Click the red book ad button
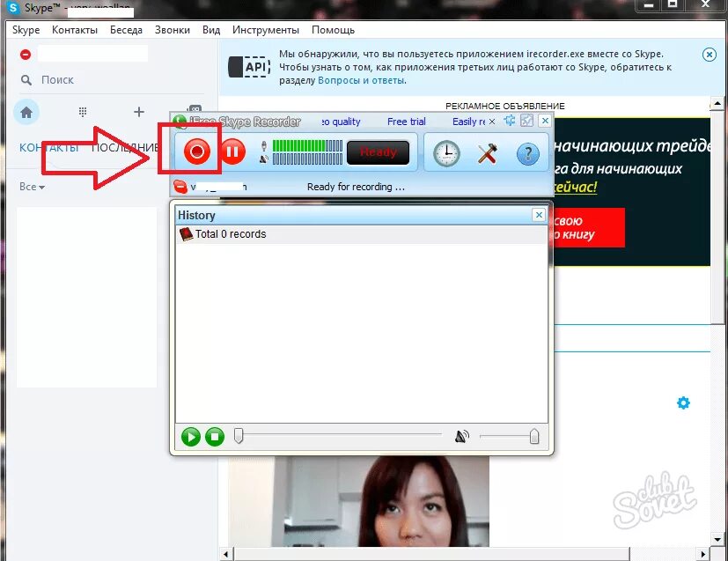 tap(589, 227)
